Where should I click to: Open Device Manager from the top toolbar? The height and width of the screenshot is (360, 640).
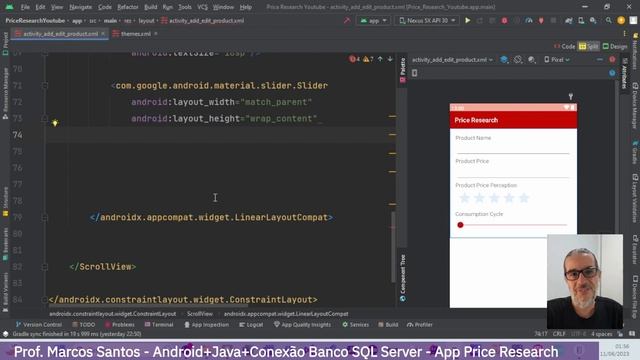[581, 20]
